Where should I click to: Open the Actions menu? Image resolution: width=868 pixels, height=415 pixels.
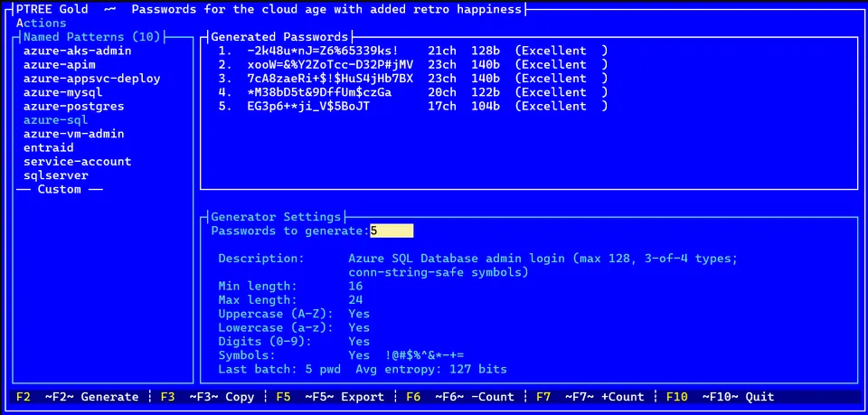click(x=41, y=24)
